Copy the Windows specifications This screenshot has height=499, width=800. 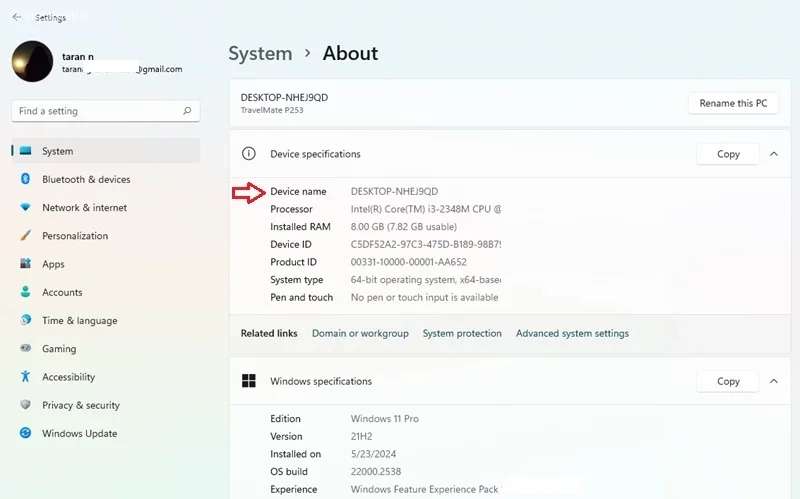click(728, 381)
